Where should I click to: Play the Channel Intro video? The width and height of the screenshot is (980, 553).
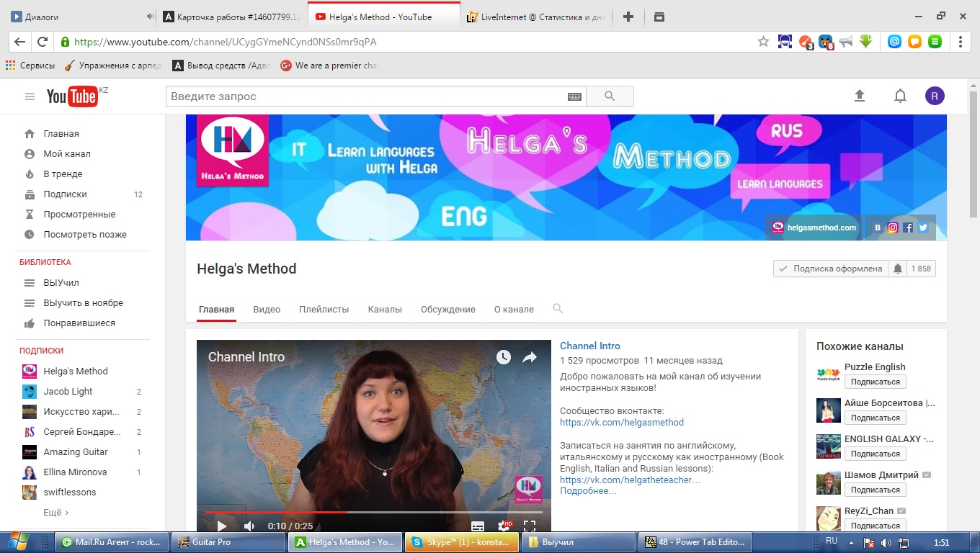coord(222,526)
